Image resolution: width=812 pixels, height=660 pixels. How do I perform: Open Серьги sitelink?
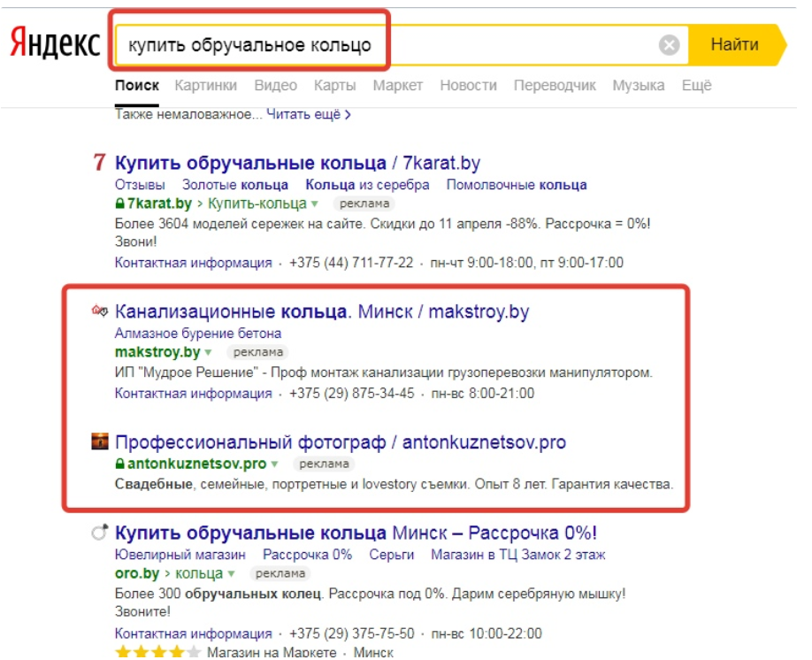point(392,555)
